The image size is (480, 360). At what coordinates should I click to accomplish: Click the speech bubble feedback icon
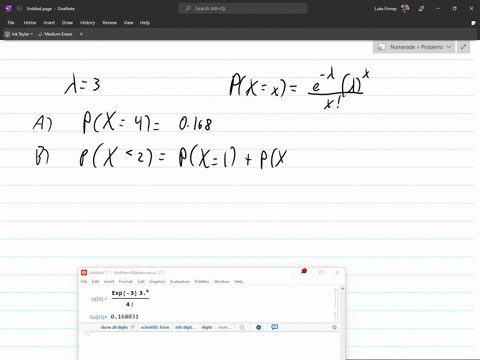[274, 327]
